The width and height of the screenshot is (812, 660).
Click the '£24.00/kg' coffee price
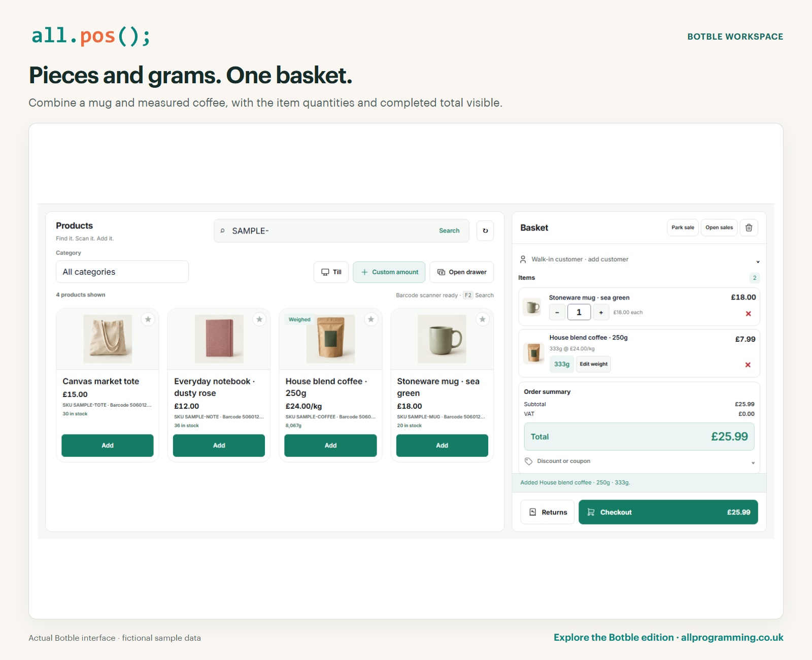pos(303,406)
